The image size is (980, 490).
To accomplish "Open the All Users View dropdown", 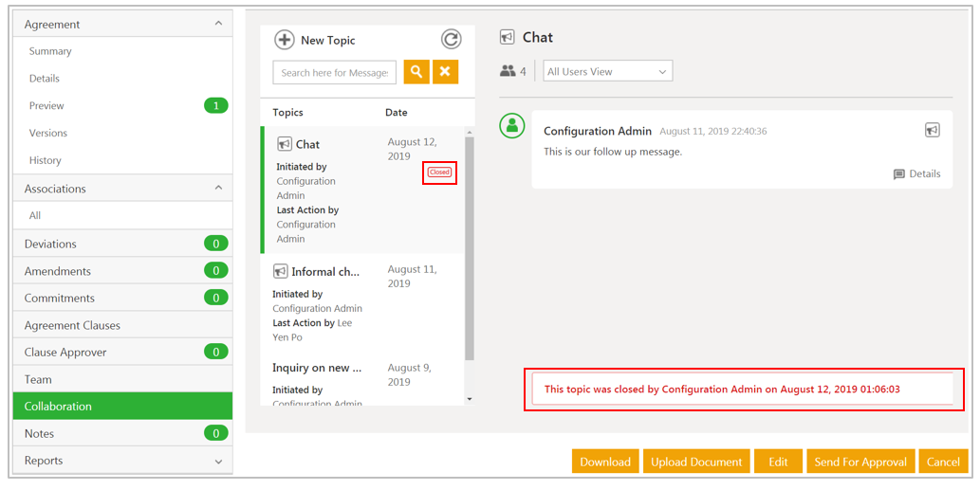I will [x=607, y=71].
